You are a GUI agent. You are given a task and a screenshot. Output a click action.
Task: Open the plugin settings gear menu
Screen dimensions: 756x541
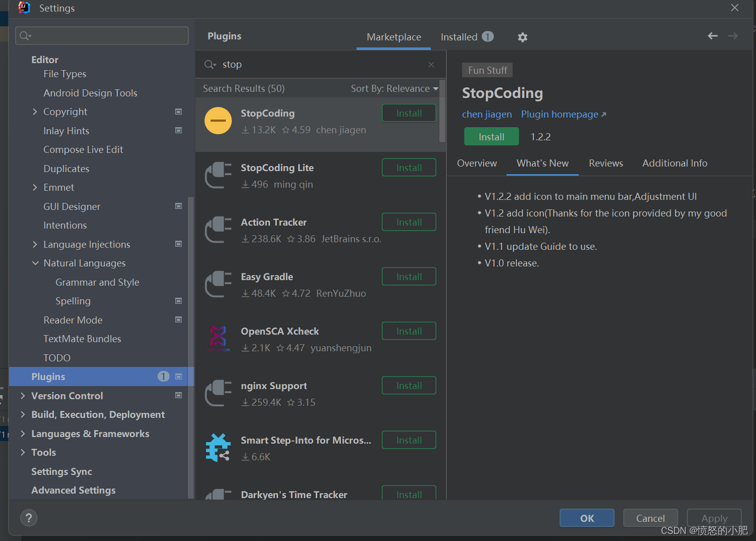522,37
